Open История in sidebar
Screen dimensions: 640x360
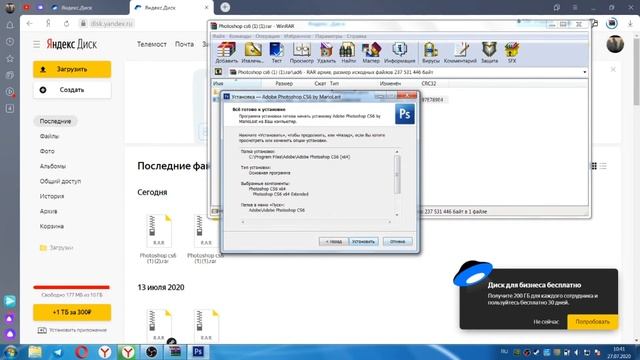coord(52,196)
